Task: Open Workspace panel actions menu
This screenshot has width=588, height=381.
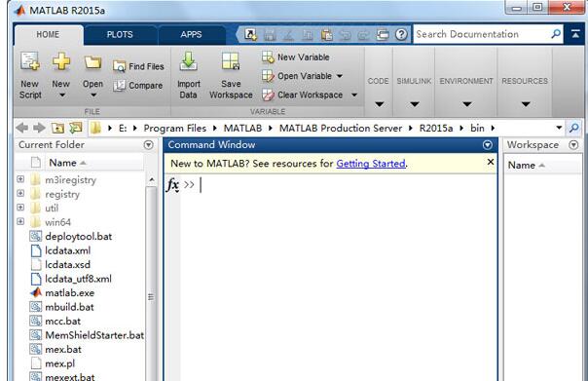Action: point(573,145)
